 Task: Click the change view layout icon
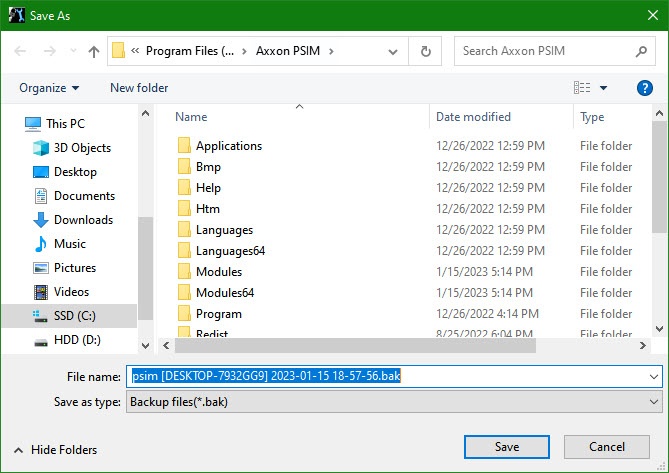tap(582, 88)
